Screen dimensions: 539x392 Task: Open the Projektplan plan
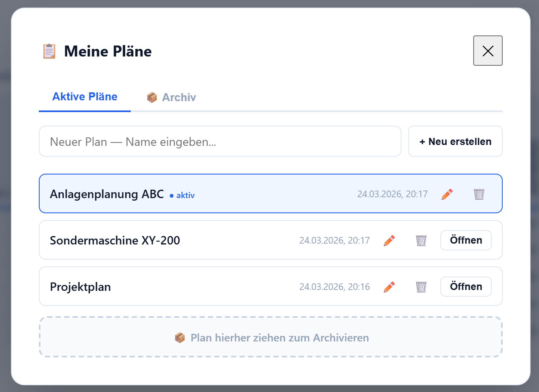[x=466, y=287]
